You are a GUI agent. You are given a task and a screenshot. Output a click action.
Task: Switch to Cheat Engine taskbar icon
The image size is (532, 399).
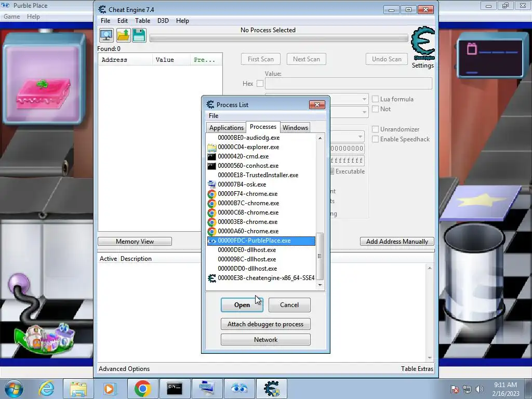tap(271, 389)
